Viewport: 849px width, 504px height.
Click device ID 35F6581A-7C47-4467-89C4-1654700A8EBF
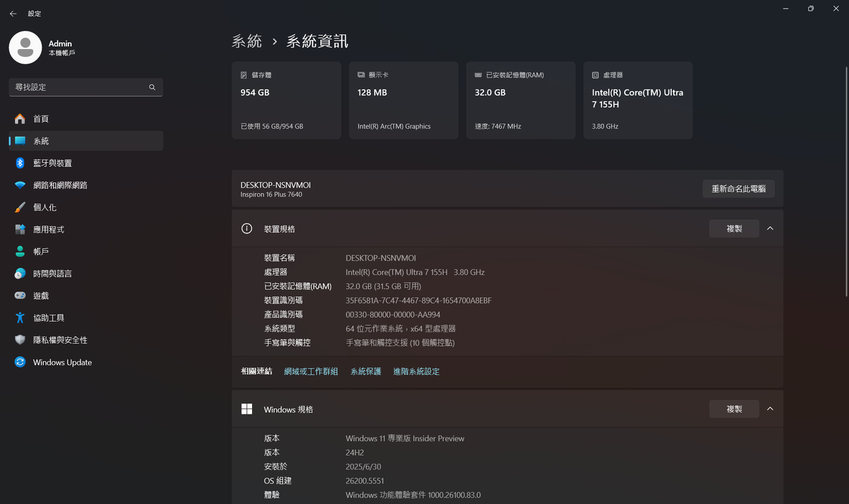(x=419, y=300)
